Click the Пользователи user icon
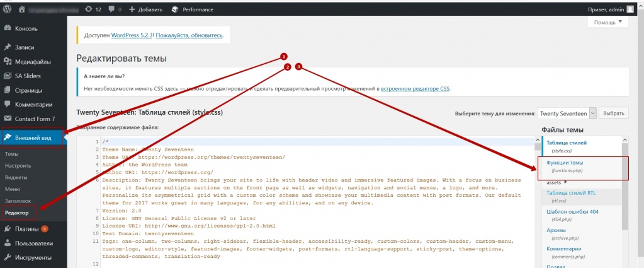Image resolution: width=644 pixels, height=268 pixels. [x=8, y=243]
